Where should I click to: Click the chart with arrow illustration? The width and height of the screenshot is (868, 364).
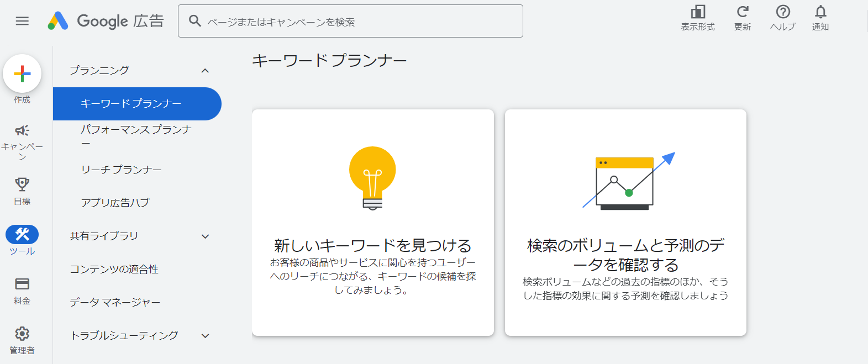click(x=629, y=181)
